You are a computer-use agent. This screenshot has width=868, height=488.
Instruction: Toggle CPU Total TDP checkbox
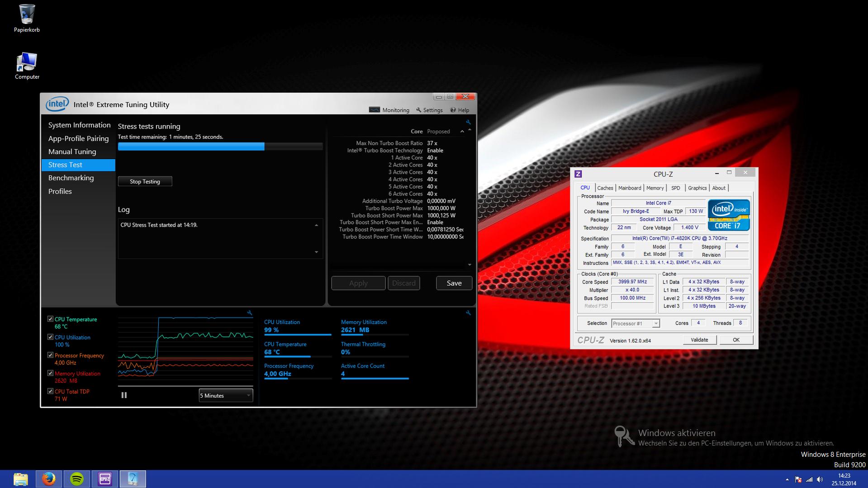coord(50,391)
